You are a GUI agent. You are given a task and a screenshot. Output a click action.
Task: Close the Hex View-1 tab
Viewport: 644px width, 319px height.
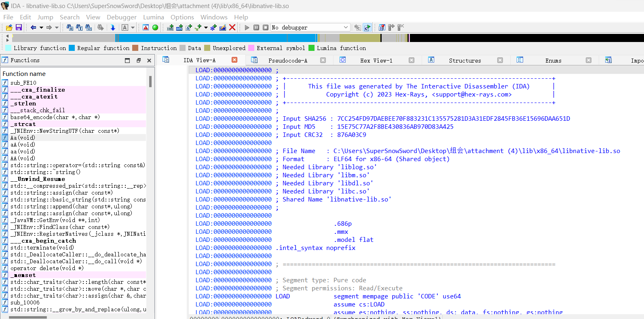[412, 60]
